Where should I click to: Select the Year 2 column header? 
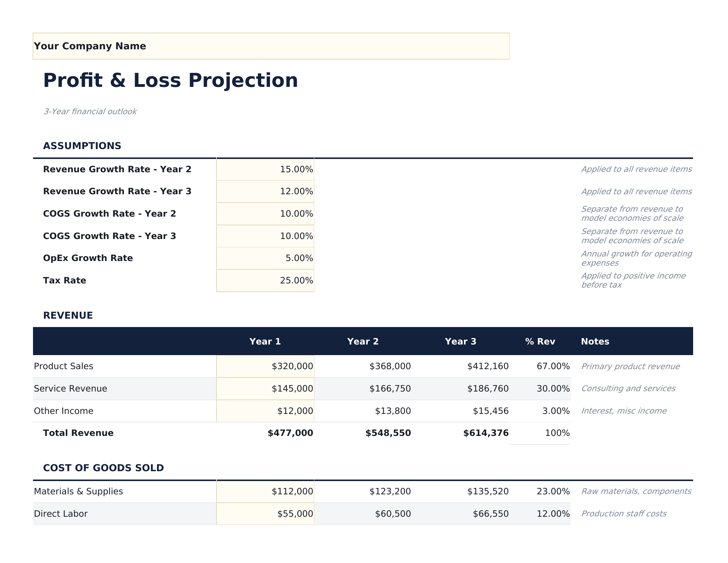(363, 341)
